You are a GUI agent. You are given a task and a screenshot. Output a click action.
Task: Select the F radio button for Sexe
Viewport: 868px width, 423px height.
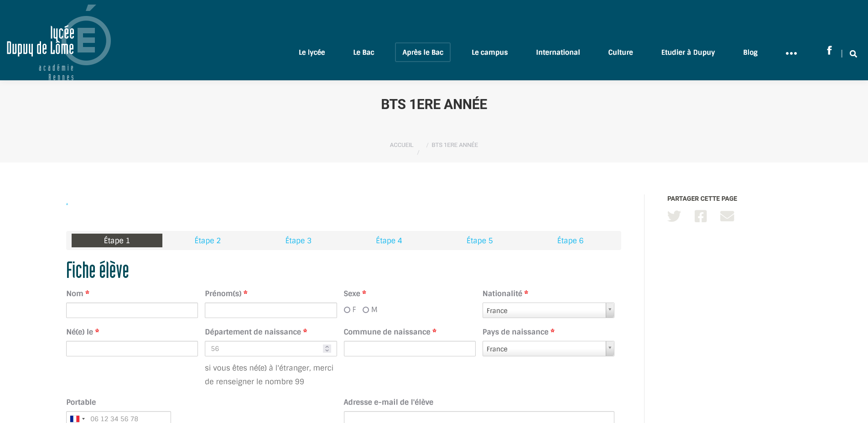point(347,310)
